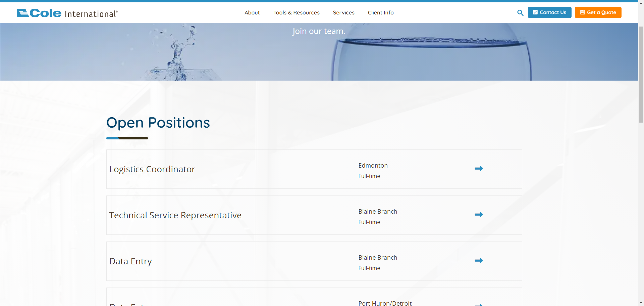Open the search magnifier icon
The image size is (644, 306).
pyautogui.click(x=520, y=13)
